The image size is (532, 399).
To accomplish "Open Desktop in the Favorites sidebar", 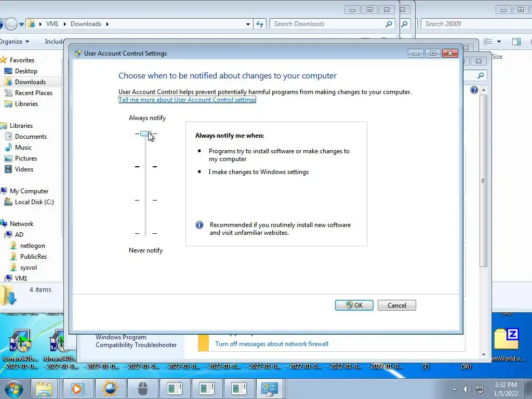I will (x=26, y=71).
